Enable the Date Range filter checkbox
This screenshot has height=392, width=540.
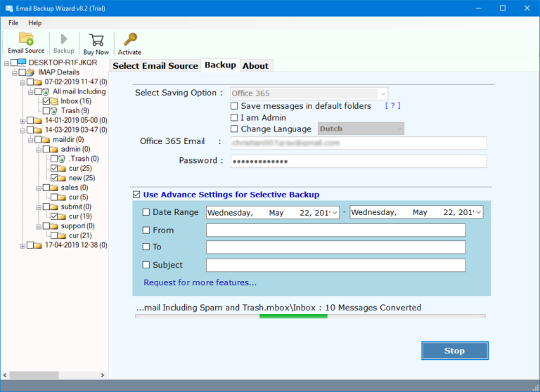click(x=146, y=212)
